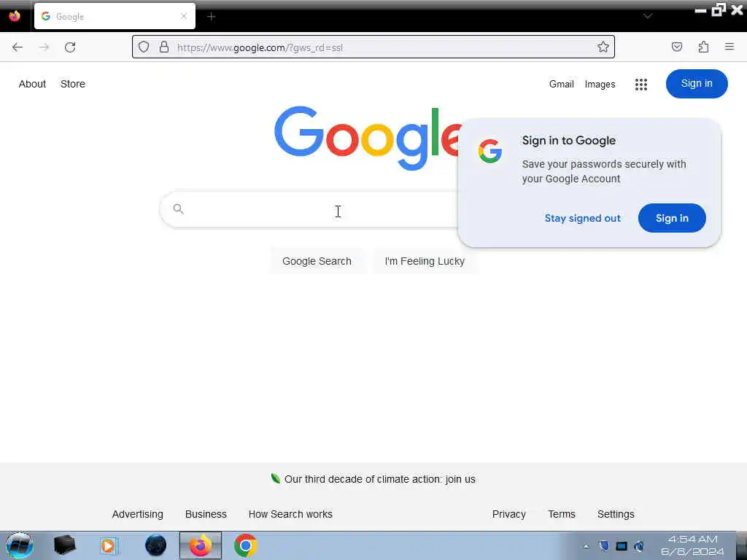The image size is (747, 560).
Task: Open Save to Pocket icon
Action: click(x=676, y=47)
